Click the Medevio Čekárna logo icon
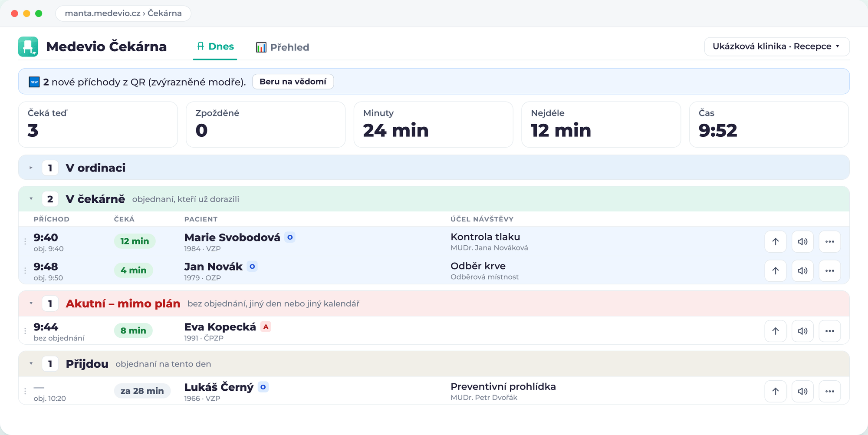Screen dimensions: 868x435 click(28, 46)
